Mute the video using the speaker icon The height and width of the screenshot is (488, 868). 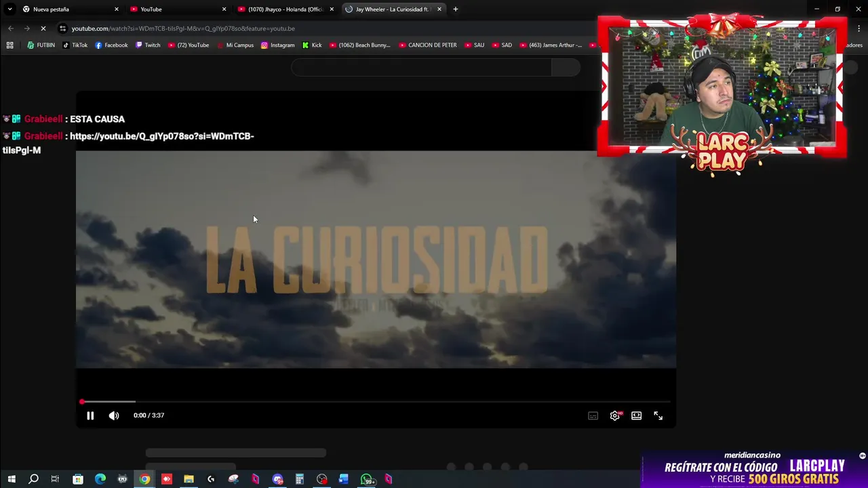pyautogui.click(x=114, y=415)
